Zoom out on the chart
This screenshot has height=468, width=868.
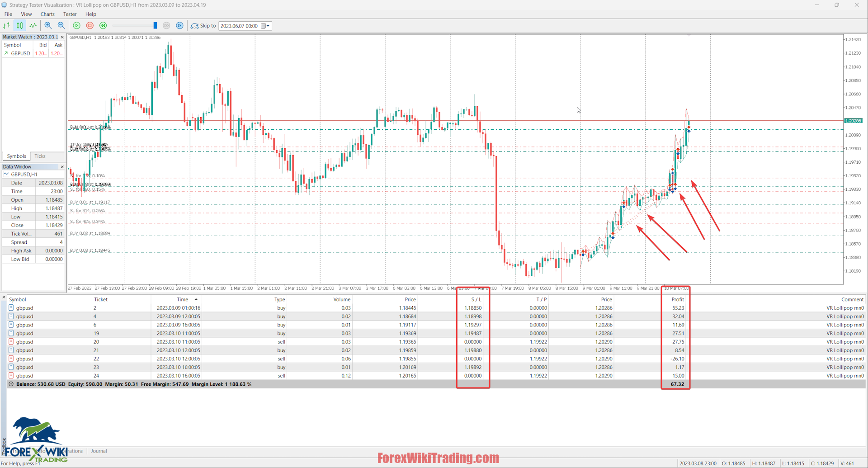pos(61,25)
